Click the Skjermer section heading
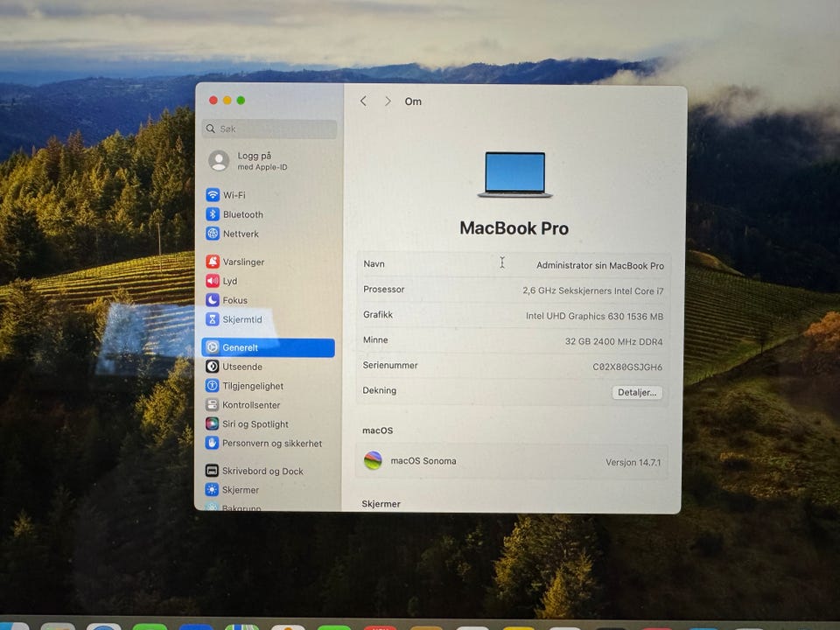Viewport: 840px width, 630px height. (x=381, y=504)
